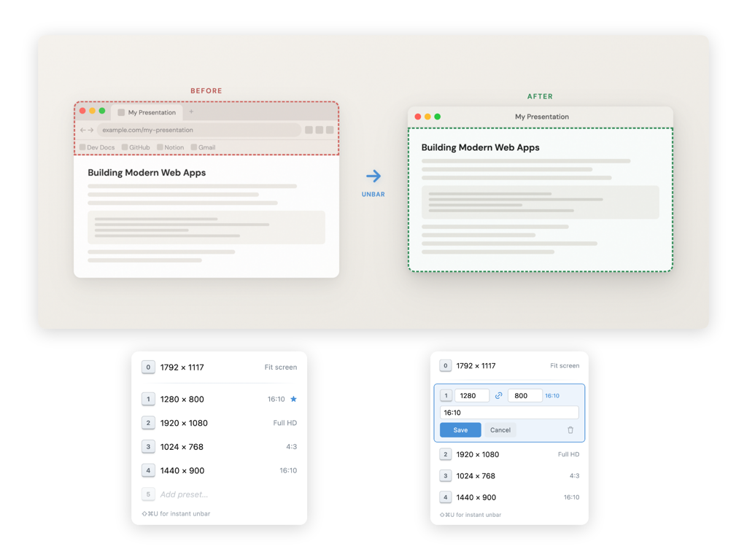Select the 1024 × 768 preset in left panel
747x560 pixels.
(x=219, y=447)
